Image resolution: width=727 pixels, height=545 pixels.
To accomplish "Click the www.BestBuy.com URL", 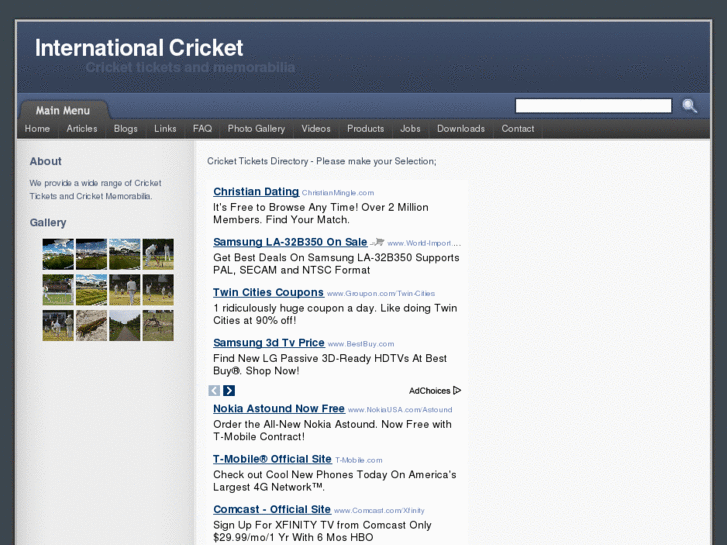I will [x=361, y=344].
